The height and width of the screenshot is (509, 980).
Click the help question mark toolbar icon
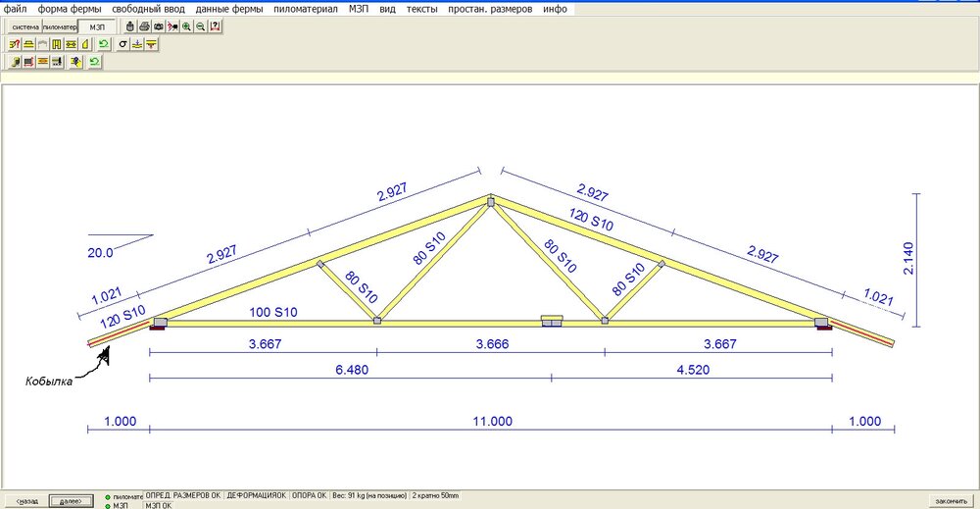[215, 26]
